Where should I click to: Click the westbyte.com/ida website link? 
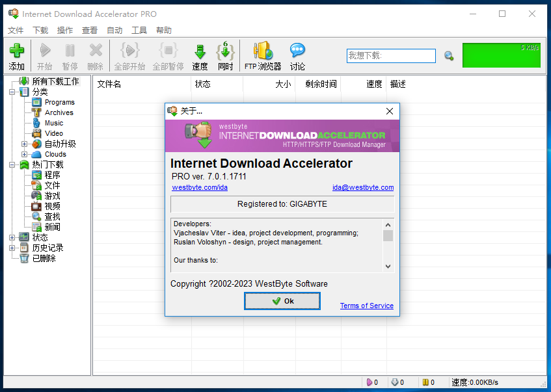click(200, 187)
